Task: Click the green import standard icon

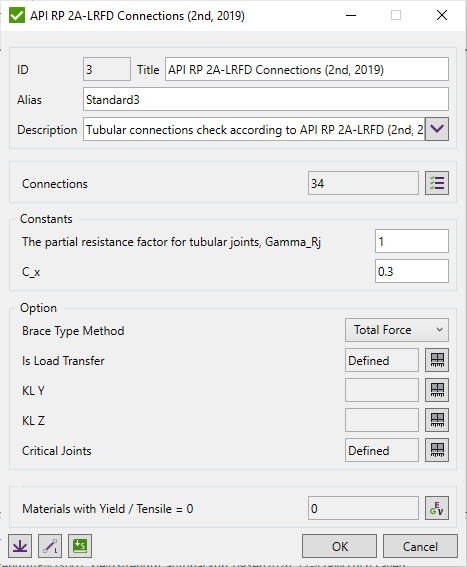Action: 80,546
